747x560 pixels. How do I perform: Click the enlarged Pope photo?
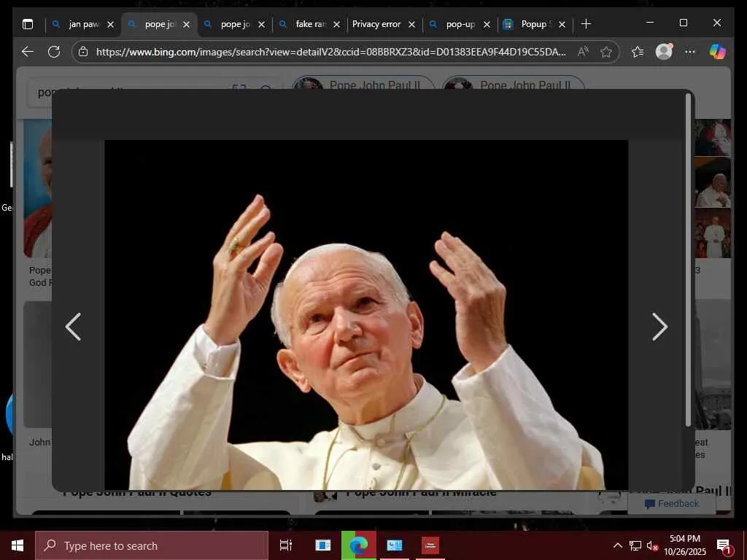[366, 315]
